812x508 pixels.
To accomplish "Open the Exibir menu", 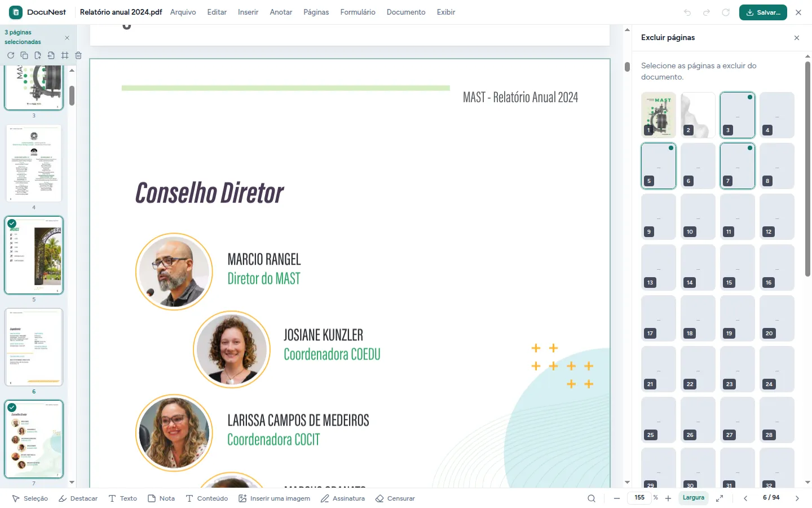I will (x=446, y=12).
